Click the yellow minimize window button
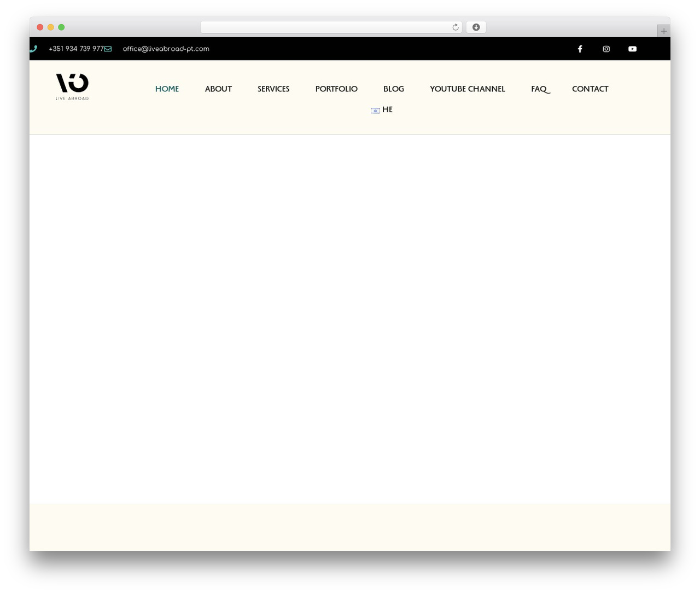Screen dimensions: 700x593 pos(51,27)
